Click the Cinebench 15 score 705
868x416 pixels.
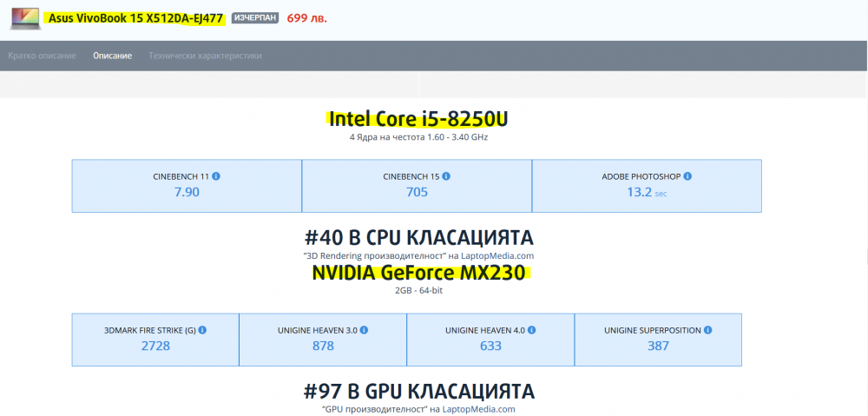(x=417, y=192)
